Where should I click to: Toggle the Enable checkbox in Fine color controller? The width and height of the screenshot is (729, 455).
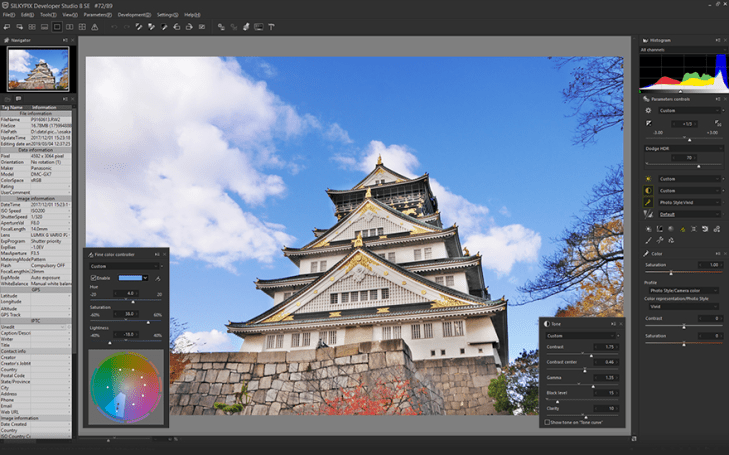pos(94,278)
